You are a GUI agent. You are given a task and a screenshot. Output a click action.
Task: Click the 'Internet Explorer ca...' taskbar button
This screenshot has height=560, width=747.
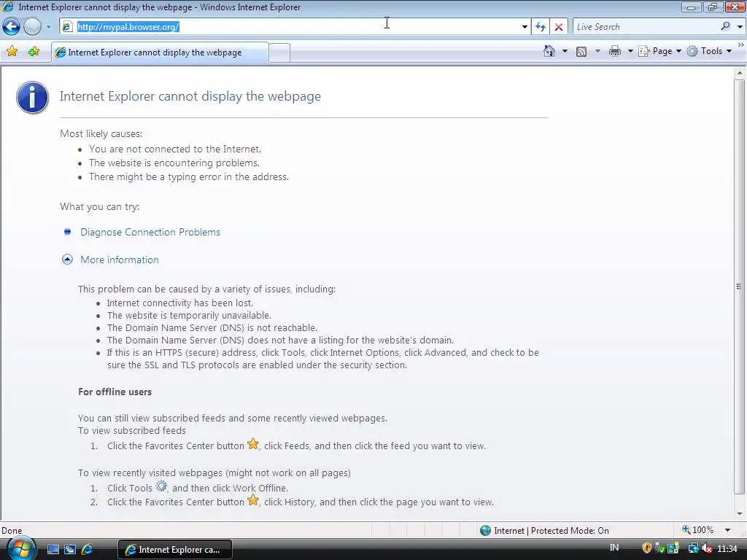pyautogui.click(x=175, y=550)
